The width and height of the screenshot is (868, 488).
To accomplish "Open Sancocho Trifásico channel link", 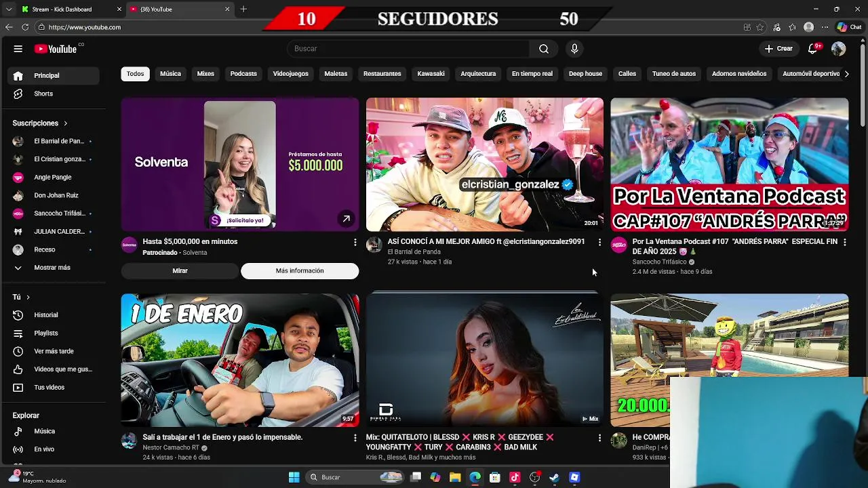I will [659, 262].
